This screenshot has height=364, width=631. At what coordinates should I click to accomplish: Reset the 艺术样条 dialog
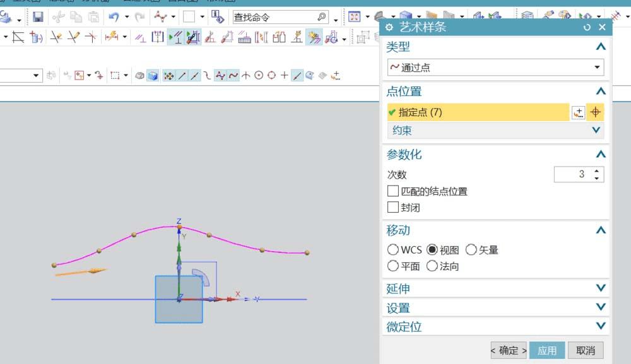(587, 27)
